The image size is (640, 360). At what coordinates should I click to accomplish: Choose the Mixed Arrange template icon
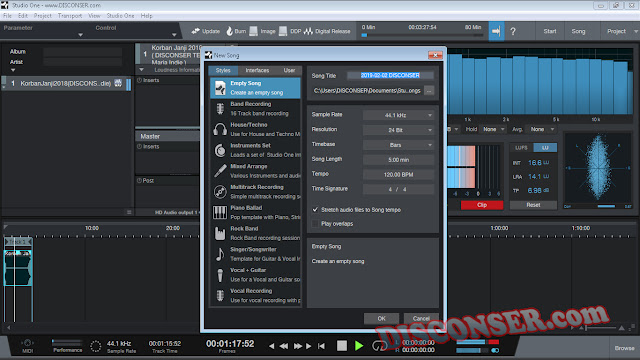[x=220, y=171]
